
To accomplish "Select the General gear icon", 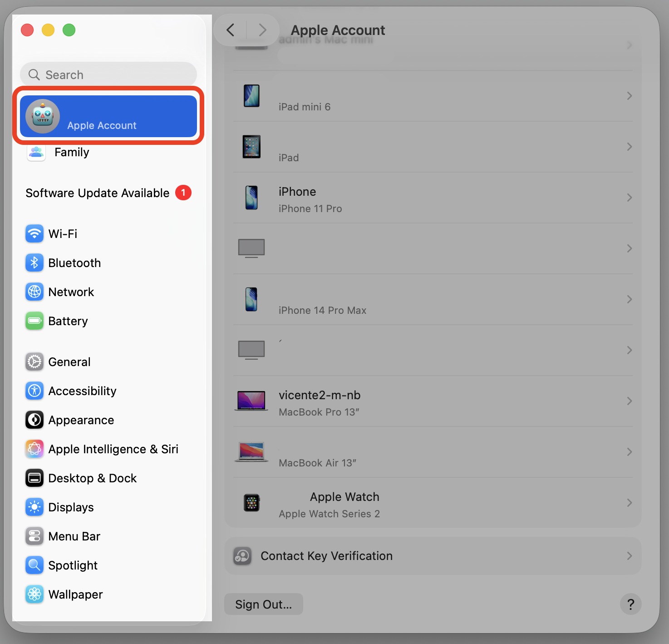I will click(34, 362).
